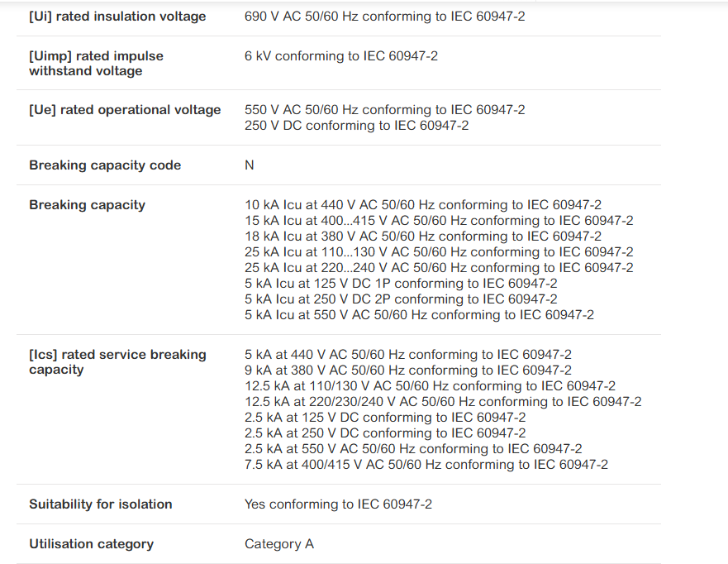Select the "Category A" value
The image size is (728, 564).
[x=279, y=544]
